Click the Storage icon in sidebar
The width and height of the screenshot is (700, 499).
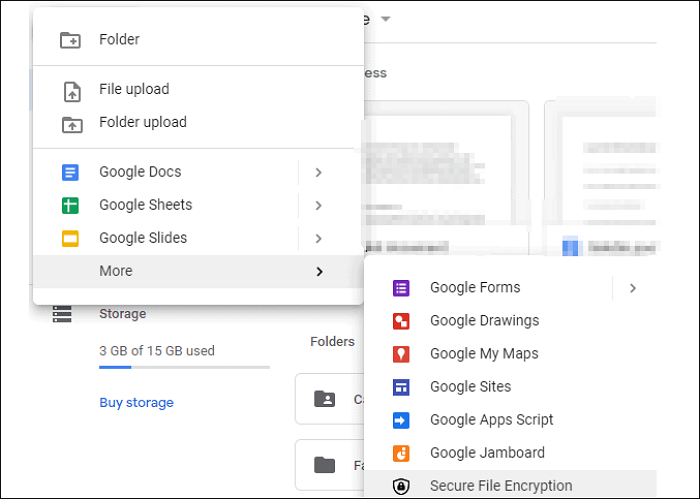pos(62,314)
